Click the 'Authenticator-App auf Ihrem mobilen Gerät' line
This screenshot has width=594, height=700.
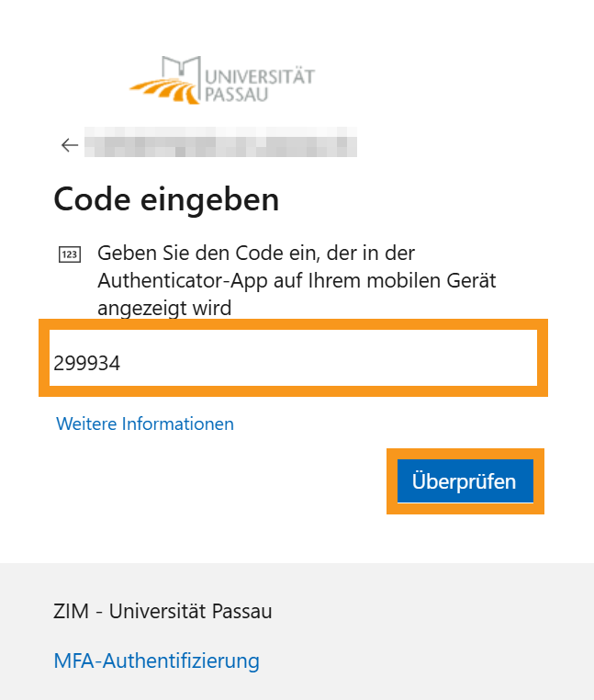[297, 280]
